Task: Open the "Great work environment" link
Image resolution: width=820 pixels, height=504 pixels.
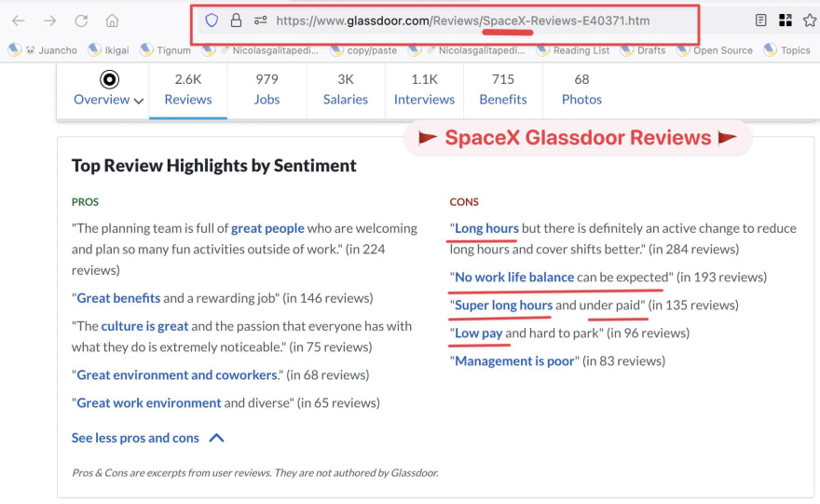Action: tap(149, 403)
